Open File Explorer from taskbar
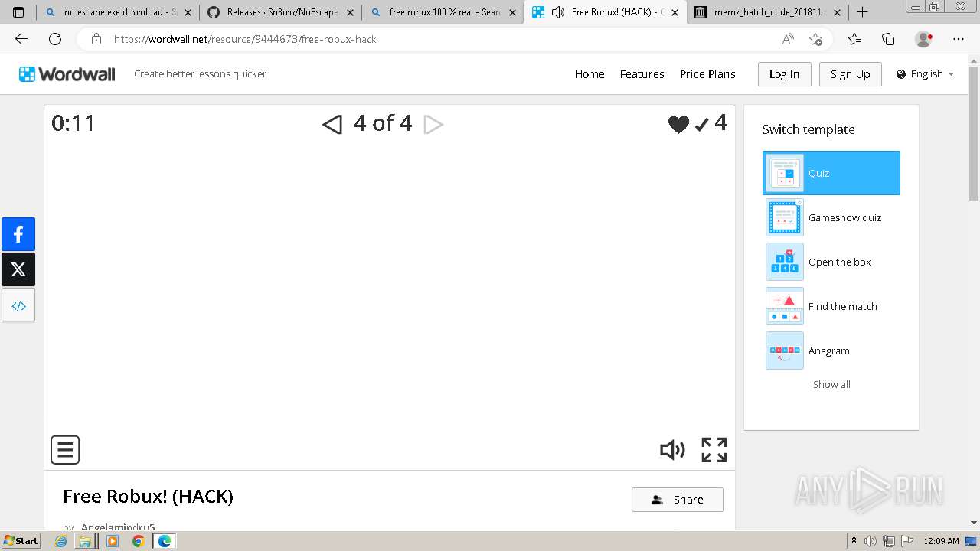This screenshot has height=551, width=980. (84, 541)
